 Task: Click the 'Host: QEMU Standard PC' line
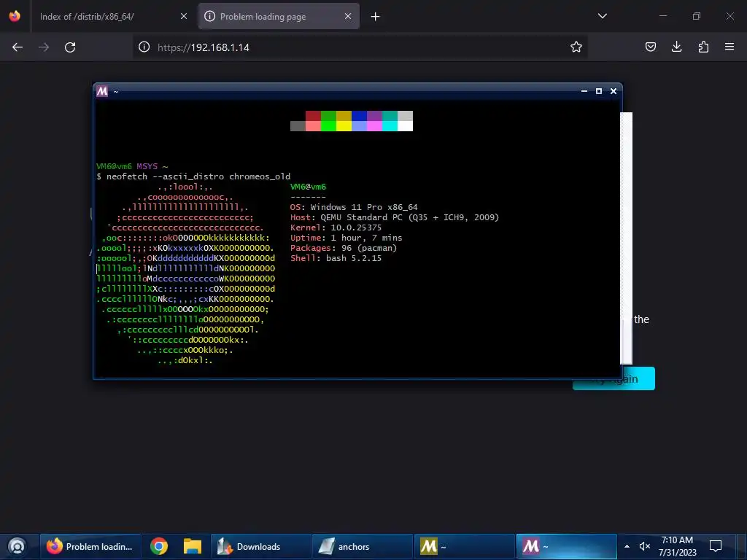[x=395, y=217]
